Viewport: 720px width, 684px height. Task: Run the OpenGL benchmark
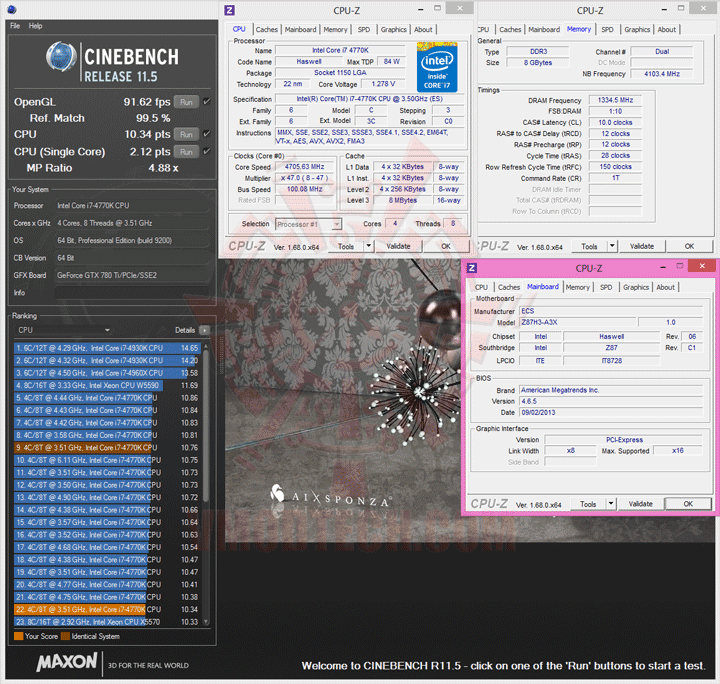[x=186, y=102]
